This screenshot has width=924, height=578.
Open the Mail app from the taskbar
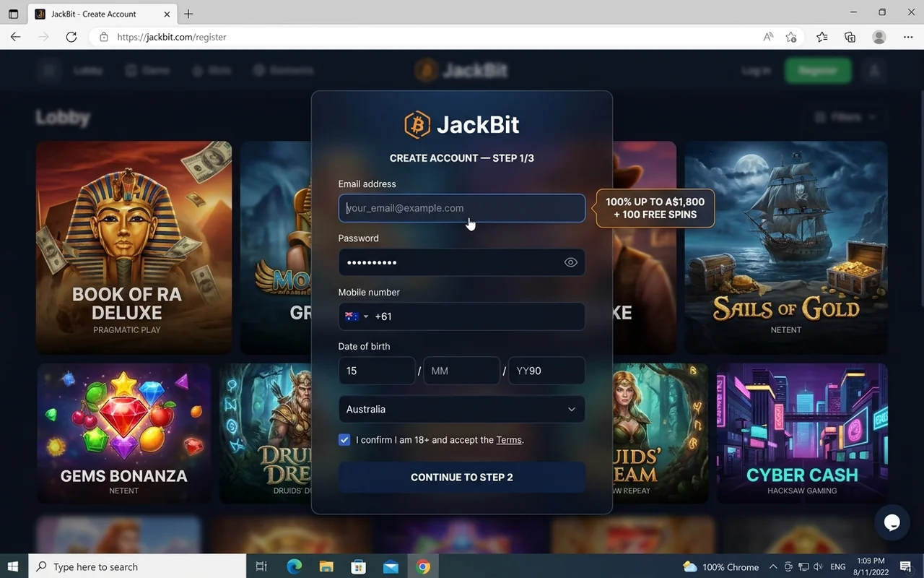391,566
